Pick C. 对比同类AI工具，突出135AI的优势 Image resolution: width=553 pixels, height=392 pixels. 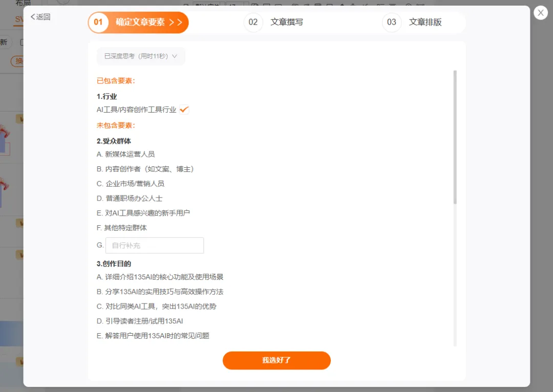[156, 307]
